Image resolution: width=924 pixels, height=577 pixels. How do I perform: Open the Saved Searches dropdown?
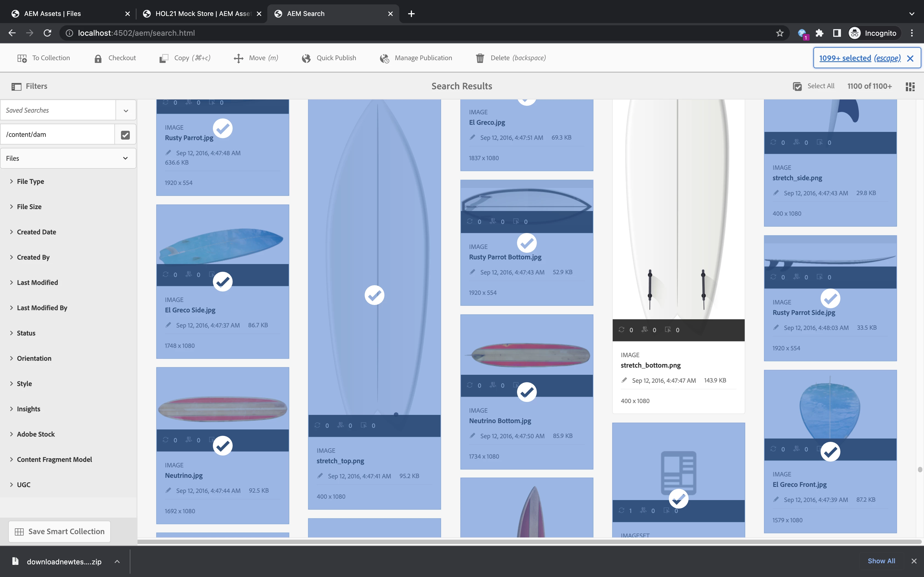[x=126, y=111]
